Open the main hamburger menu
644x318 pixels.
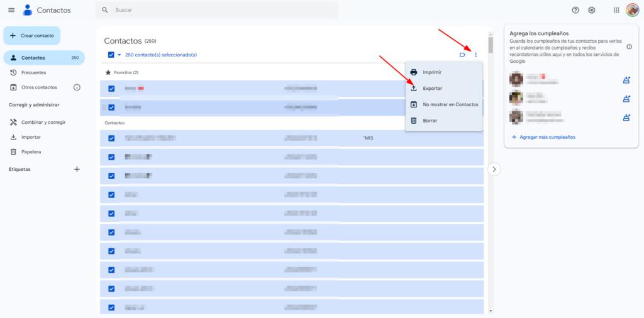coord(11,10)
